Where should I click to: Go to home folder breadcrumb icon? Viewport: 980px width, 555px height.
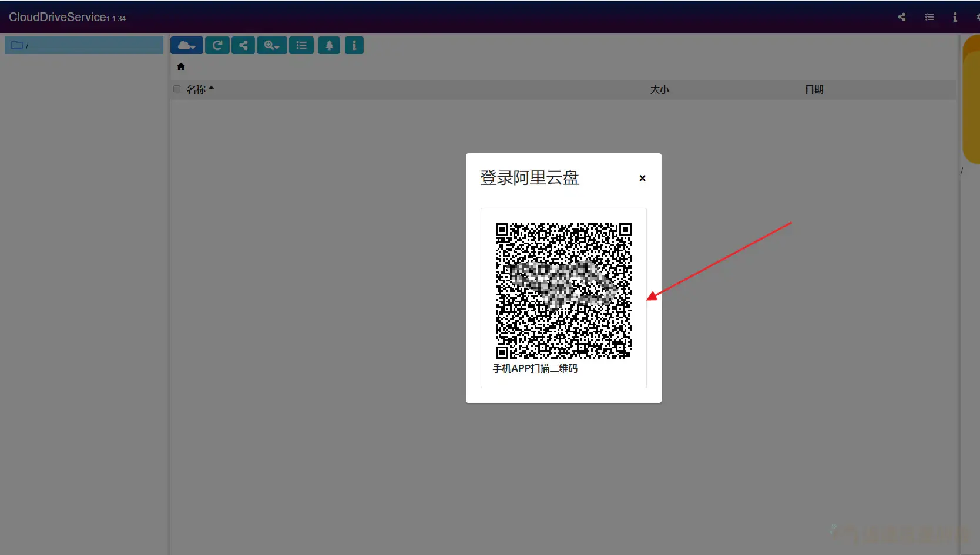[181, 66]
